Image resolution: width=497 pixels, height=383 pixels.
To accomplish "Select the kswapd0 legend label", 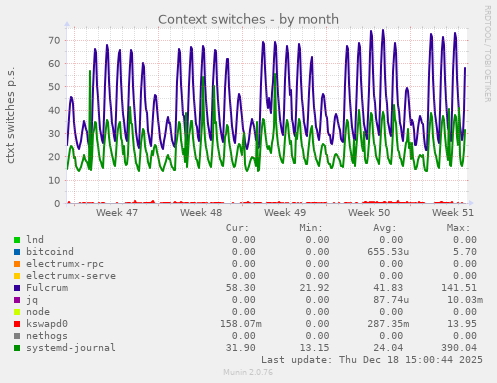I will [47, 324].
